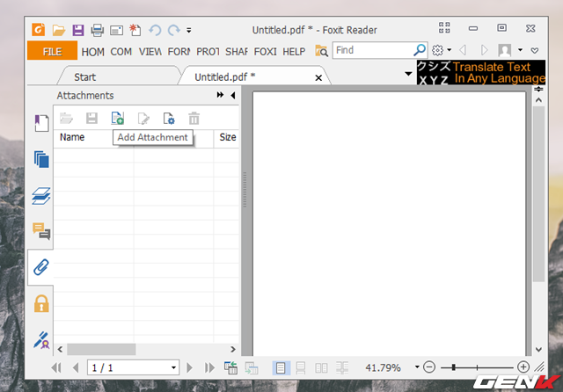The image size is (563, 392).
Task: Switch to the Start tab
Action: pos(85,77)
